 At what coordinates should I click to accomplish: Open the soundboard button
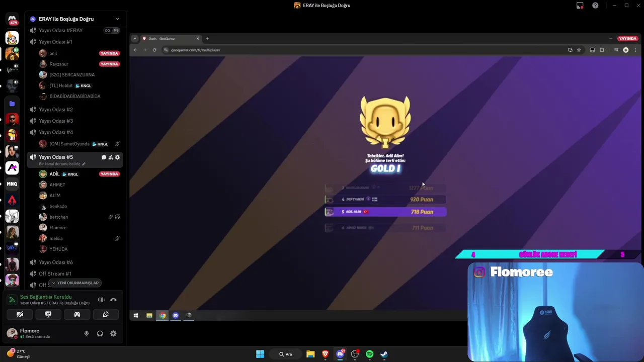[x=106, y=314]
